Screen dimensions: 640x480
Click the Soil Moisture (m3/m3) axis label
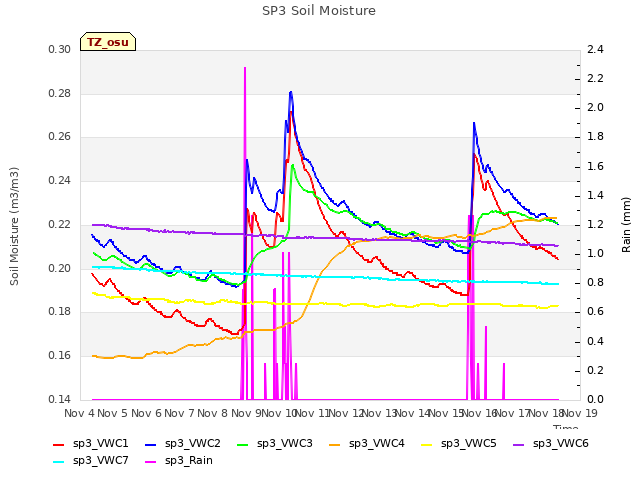pyautogui.click(x=14, y=226)
